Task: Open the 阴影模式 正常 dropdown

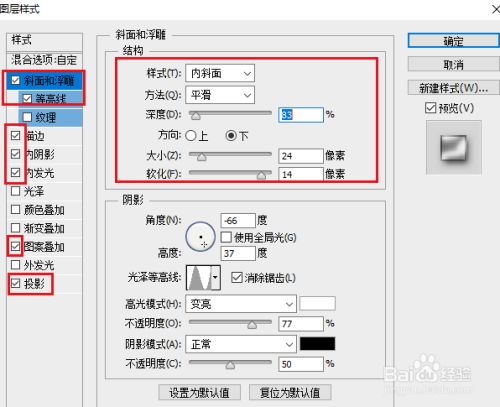Action: (241, 344)
